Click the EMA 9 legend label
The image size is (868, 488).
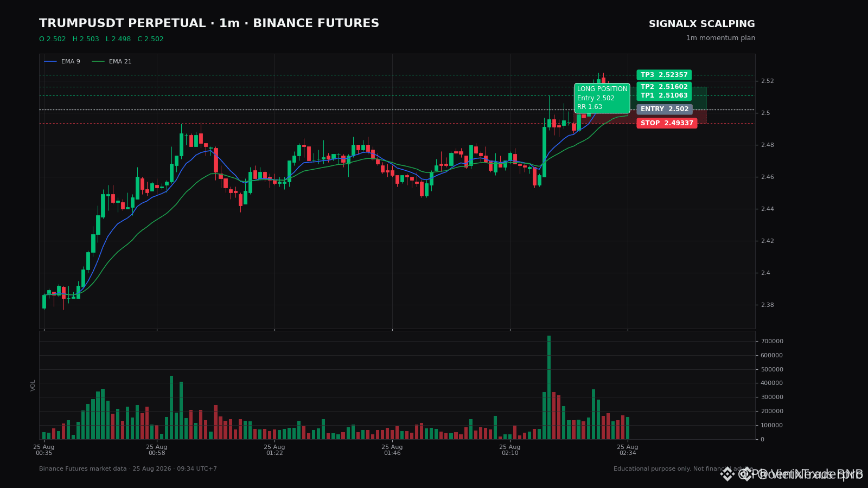coord(71,62)
